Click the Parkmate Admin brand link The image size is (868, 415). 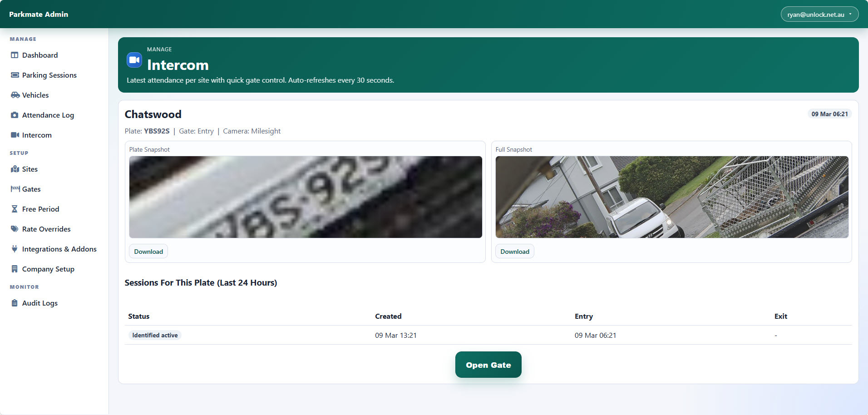pos(39,15)
